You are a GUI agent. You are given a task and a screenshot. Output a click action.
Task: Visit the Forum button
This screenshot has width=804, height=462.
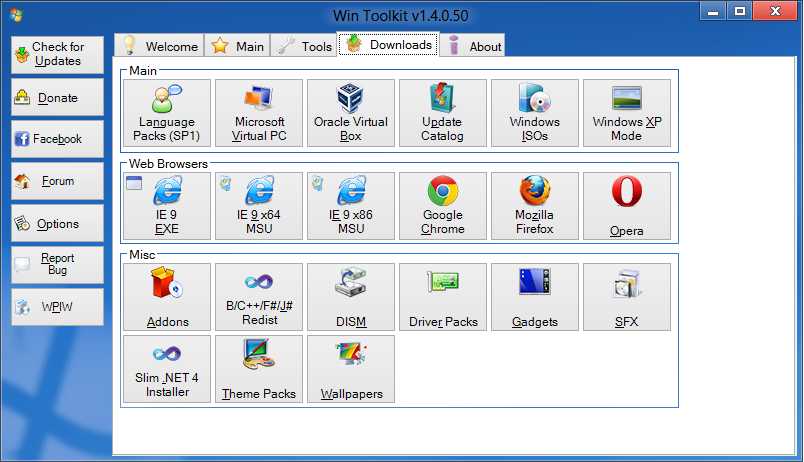(57, 181)
